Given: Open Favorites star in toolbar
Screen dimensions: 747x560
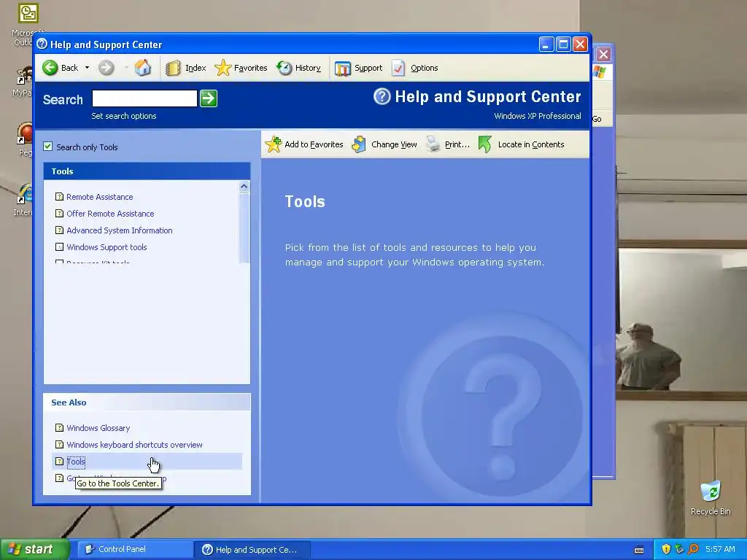Looking at the screenshot, I should tap(222, 68).
